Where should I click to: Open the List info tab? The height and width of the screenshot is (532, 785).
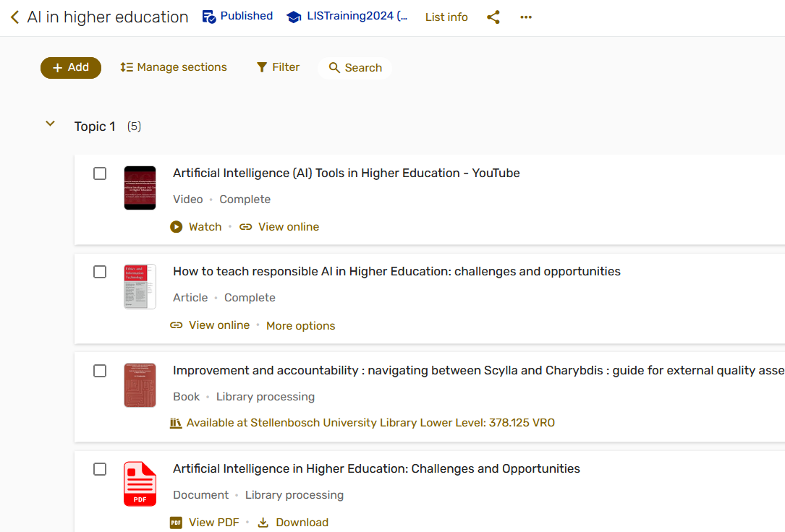(x=446, y=17)
